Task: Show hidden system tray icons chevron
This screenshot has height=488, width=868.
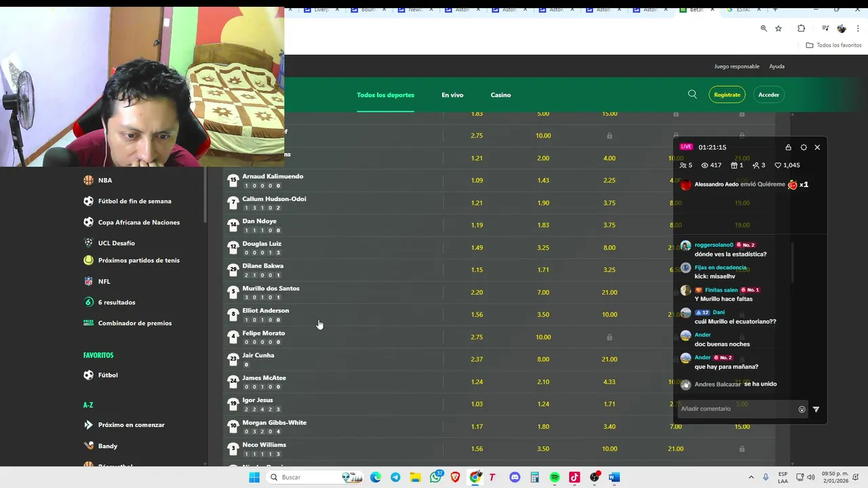Action: coord(751,477)
